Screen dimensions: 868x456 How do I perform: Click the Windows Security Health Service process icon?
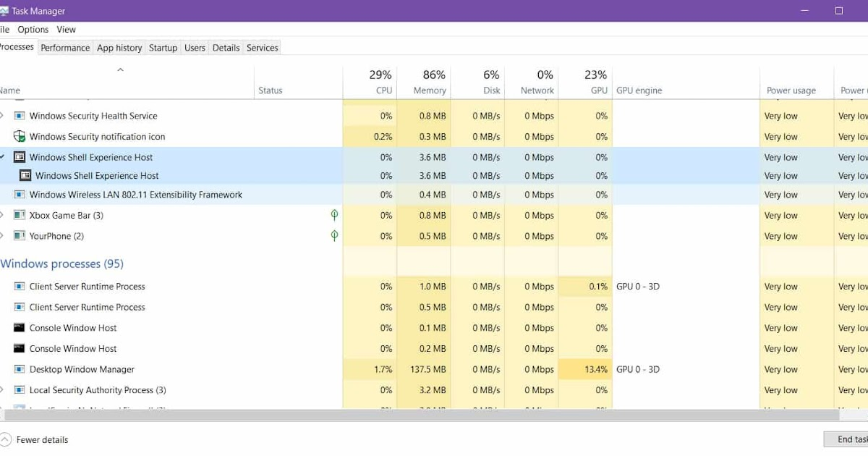pyautogui.click(x=20, y=116)
